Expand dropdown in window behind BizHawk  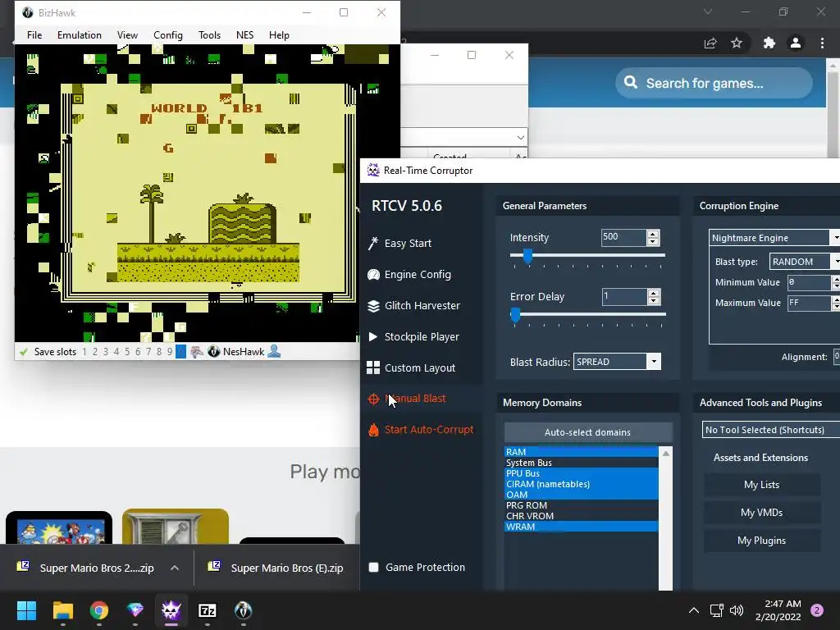(x=521, y=138)
